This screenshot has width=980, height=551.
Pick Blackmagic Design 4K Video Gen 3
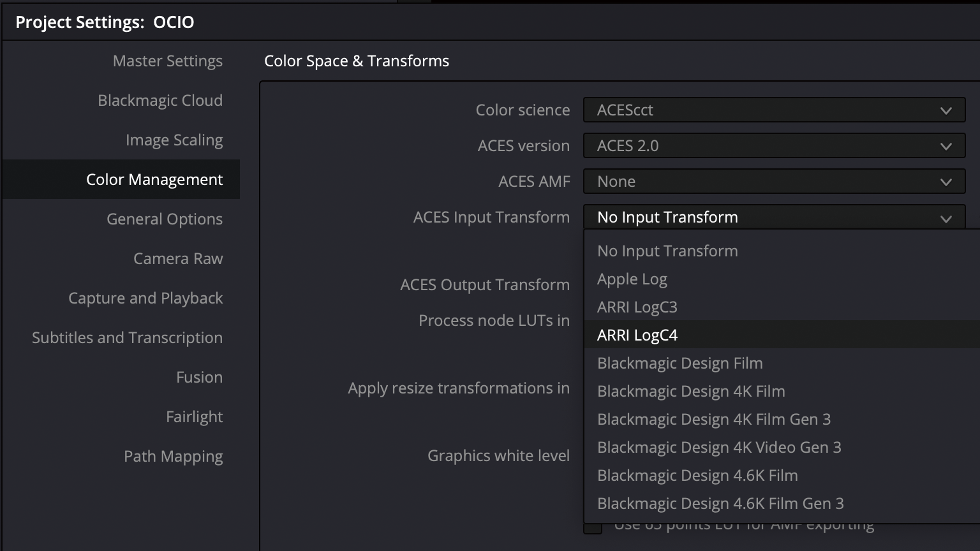782,447
